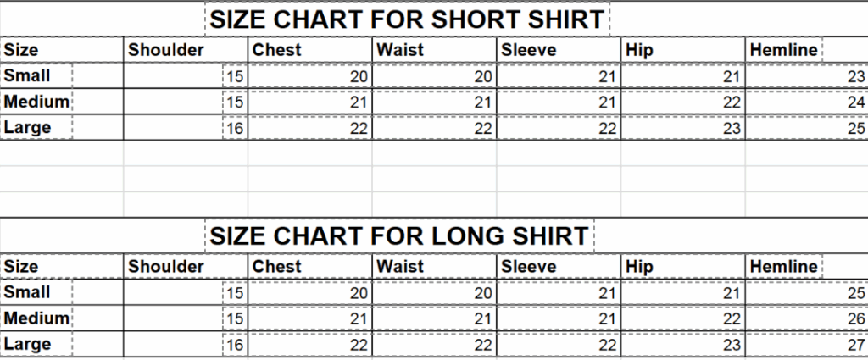Click Small hemline value 25 in long shirt chart
This screenshot has width=868, height=360.
[x=855, y=293]
